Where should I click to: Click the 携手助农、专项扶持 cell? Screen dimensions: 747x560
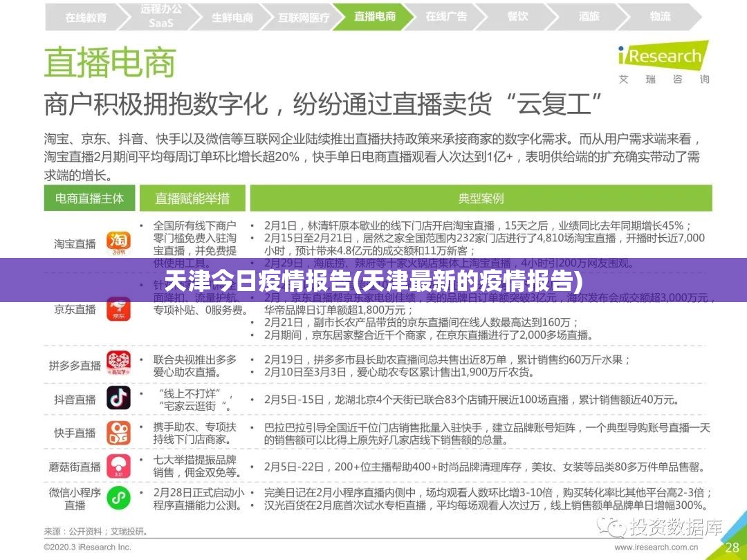point(195,433)
